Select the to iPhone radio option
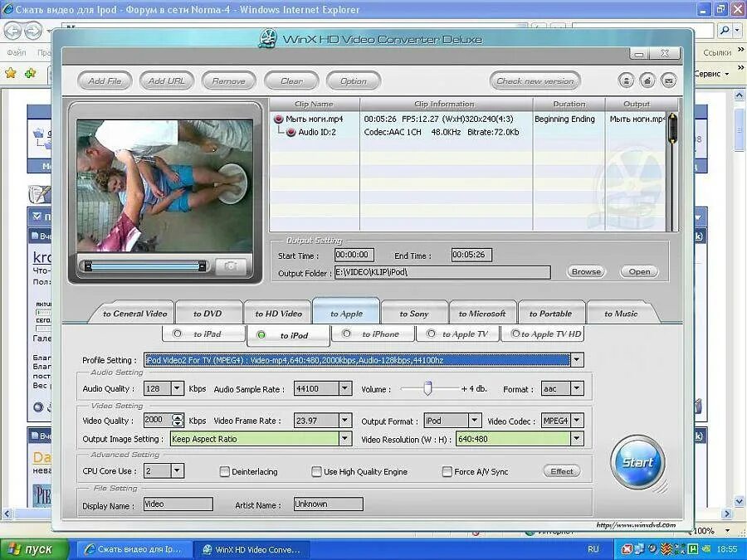The height and width of the screenshot is (560, 747). [346, 334]
